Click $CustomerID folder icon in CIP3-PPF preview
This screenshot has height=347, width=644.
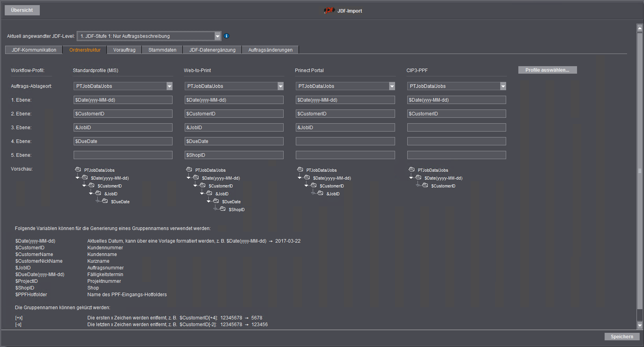(425, 185)
